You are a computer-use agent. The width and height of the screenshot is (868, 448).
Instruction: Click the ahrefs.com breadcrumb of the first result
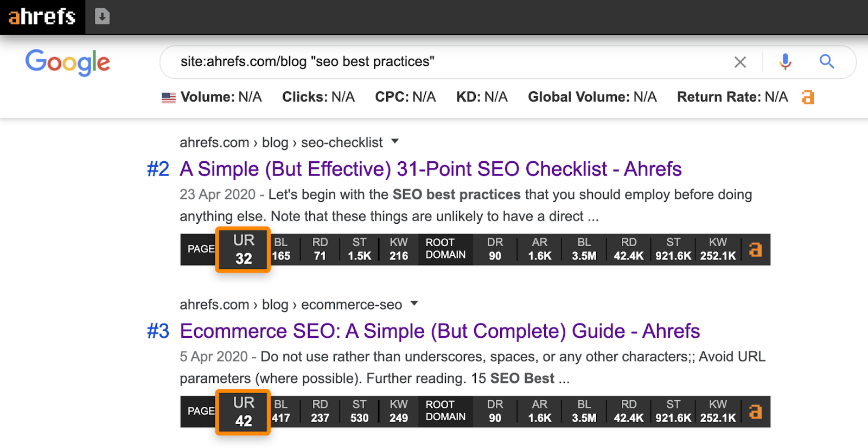[x=214, y=142]
